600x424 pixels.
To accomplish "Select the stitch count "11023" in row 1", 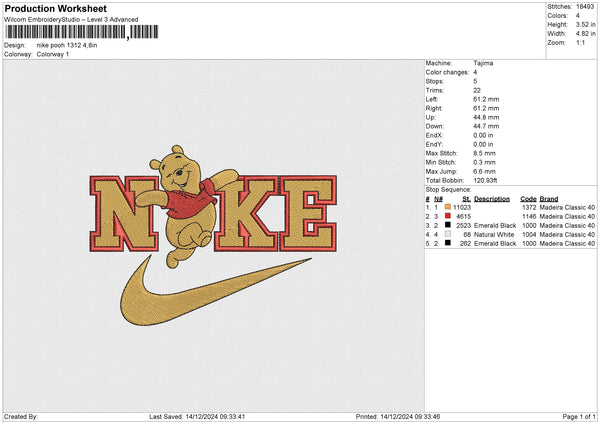I will pyautogui.click(x=462, y=207).
